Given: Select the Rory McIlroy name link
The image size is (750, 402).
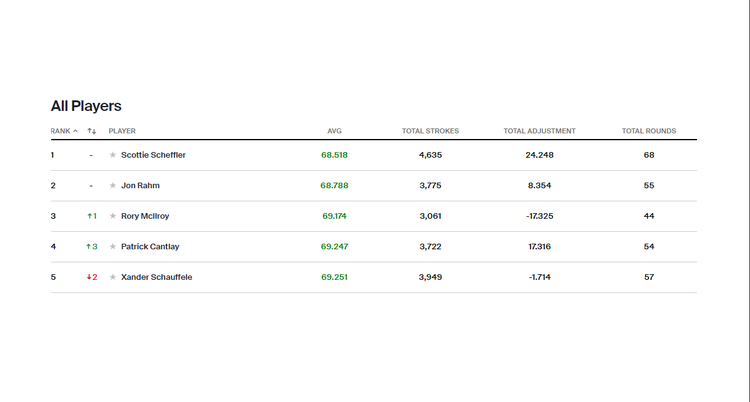Looking at the screenshot, I should click(147, 216).
